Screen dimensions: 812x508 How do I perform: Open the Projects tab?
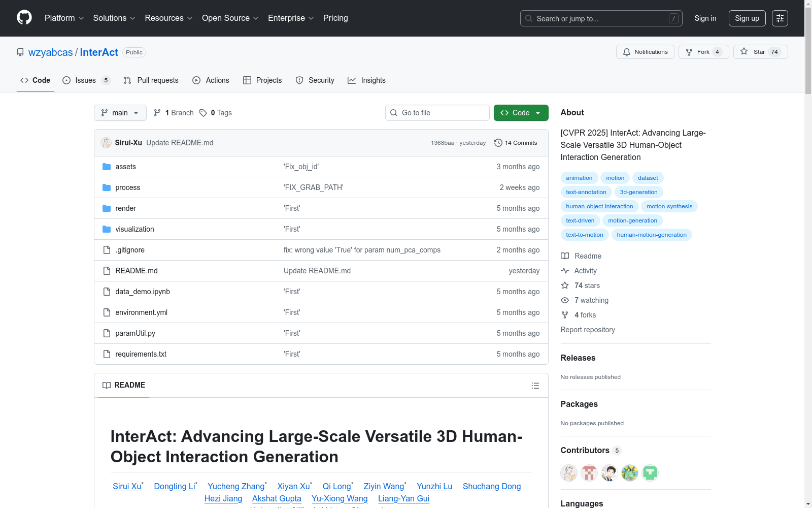pos(262,80)
